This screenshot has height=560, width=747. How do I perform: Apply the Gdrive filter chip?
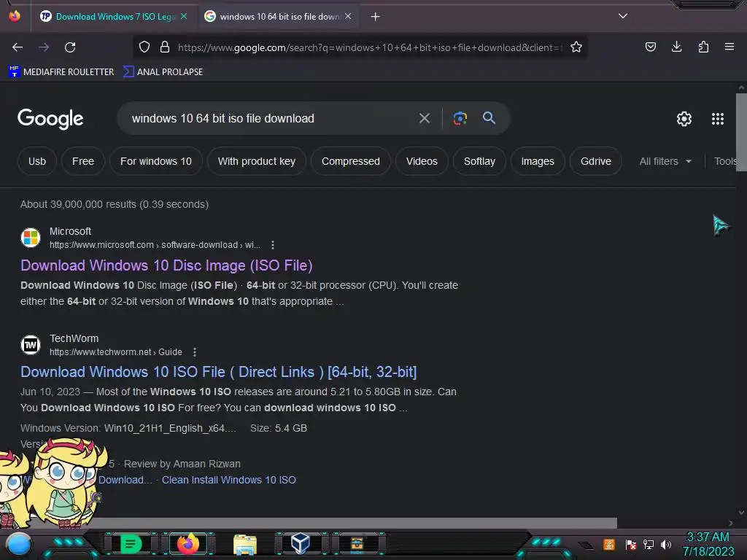coord(595,161)
